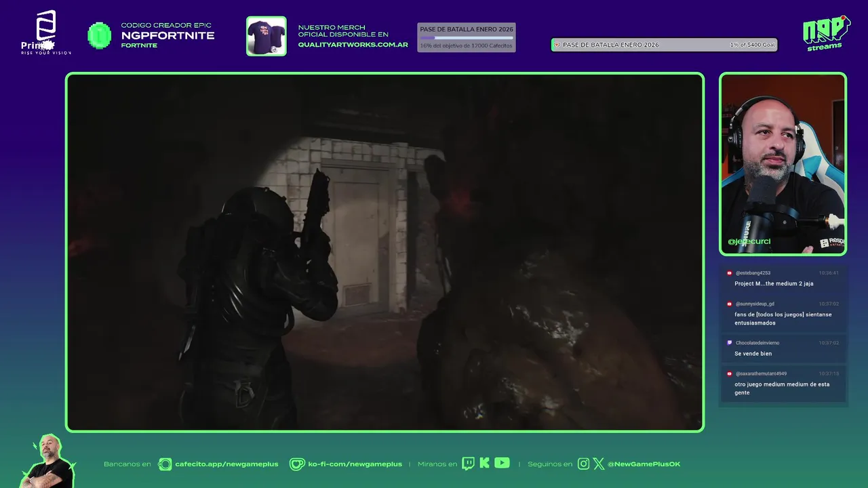
Task: Click Twitch badge next to Chocolatedeinvierno
Action: click(730, 343)
